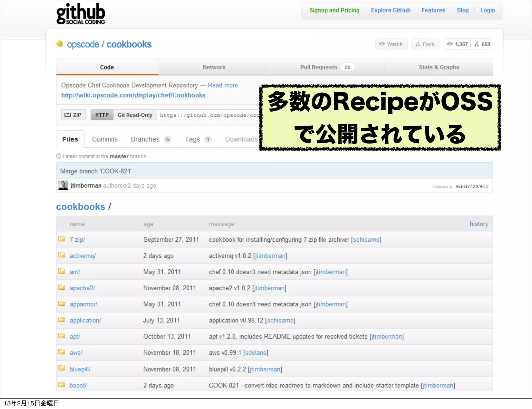Switch to the Code tab
Image resolution: width=532 pixels, height=409 pixels.
coord(107,67)
